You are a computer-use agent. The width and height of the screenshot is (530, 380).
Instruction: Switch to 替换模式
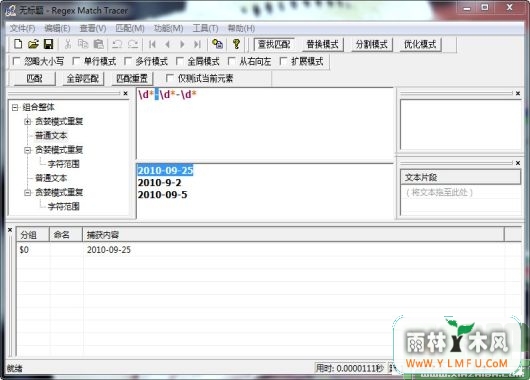click(x=322, y=44)
